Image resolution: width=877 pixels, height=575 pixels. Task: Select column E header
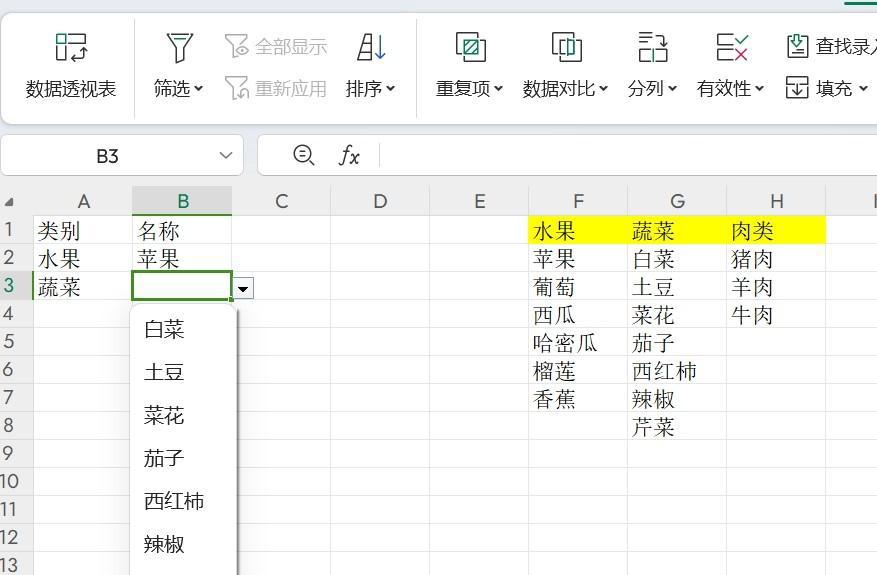pyautogui.click(x=479, y=201)
